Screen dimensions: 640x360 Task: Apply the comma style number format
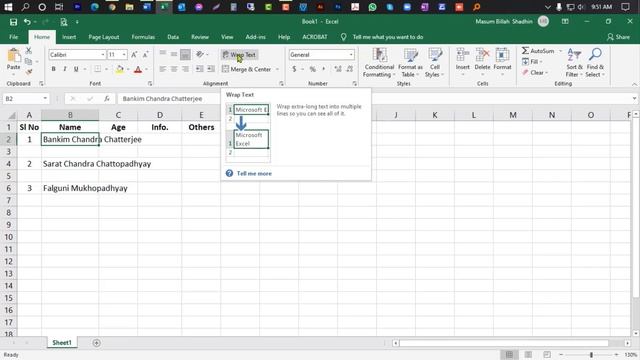(324, 69)
